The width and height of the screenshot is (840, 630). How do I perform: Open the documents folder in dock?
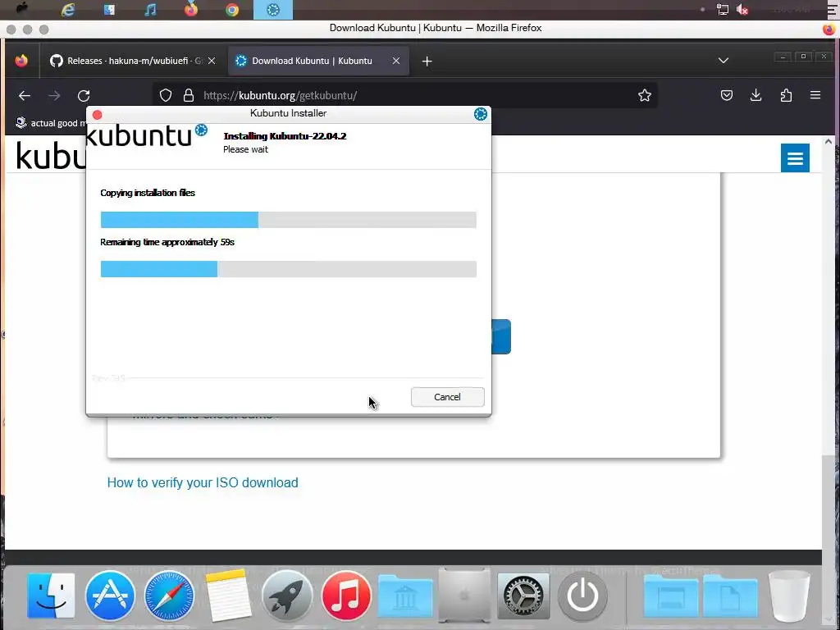(x=730, y=597)
